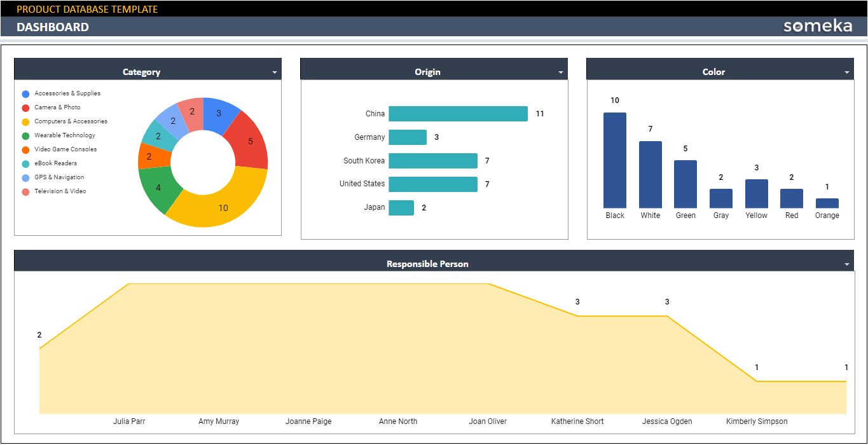Expand the Color filter dropdown arrow
This screenshot has height=445, width=868.
point(847,72)
